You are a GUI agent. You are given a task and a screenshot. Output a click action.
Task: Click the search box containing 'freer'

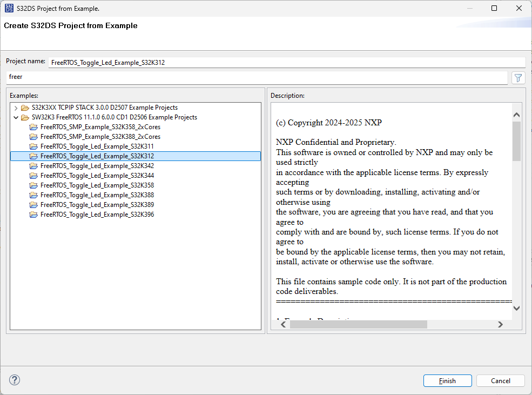[x=257, y=78]
